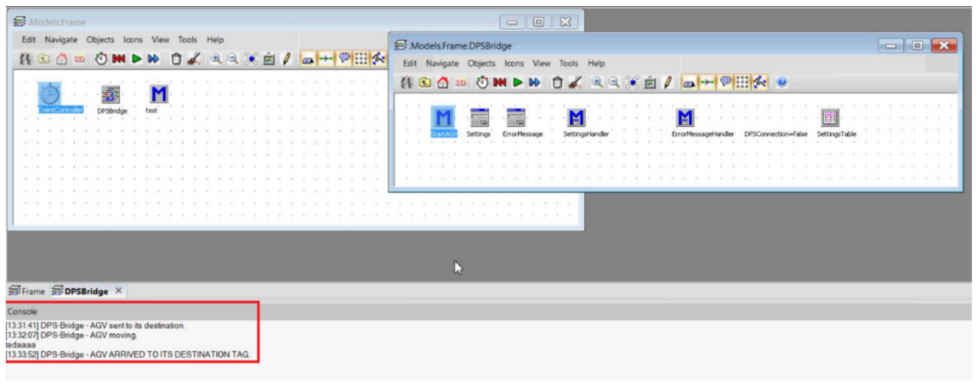Click the 3D icon in Models.Frame toolbar
This screenshot has height=384, width=980.
pyautogui.click(x=79, y=59)
